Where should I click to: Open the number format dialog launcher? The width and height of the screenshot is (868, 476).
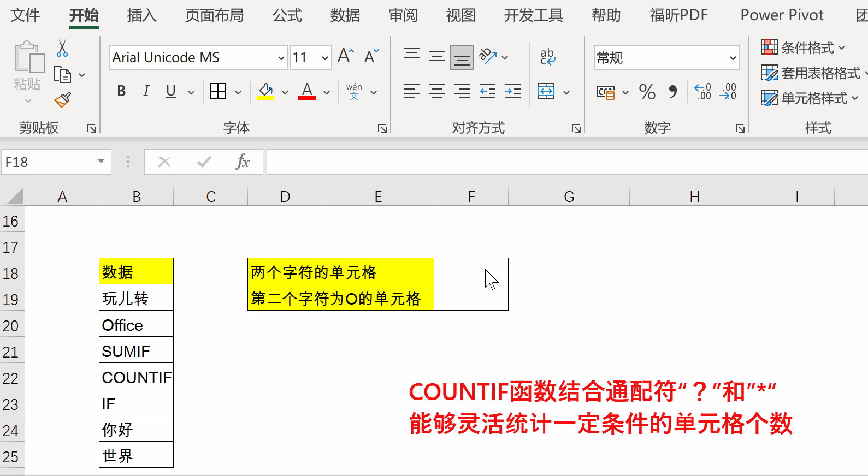740,128
